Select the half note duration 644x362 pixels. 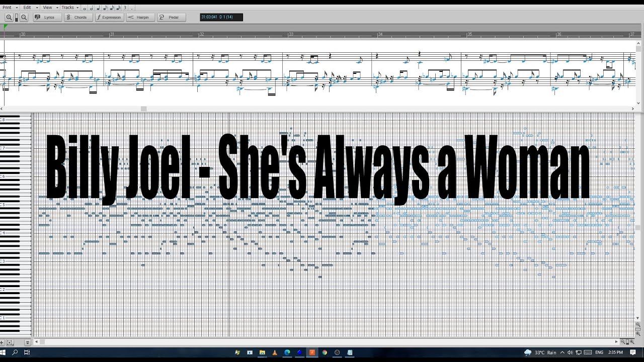(x=91, y=8)
